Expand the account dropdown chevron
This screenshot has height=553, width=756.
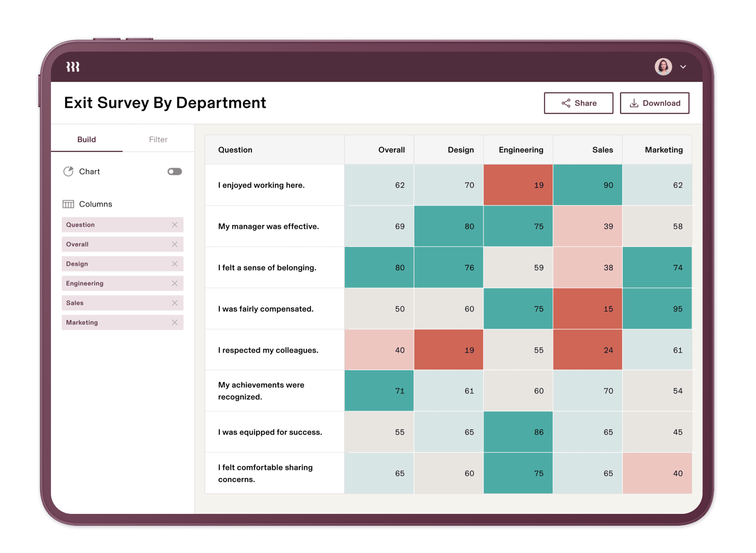pos(683,67)
